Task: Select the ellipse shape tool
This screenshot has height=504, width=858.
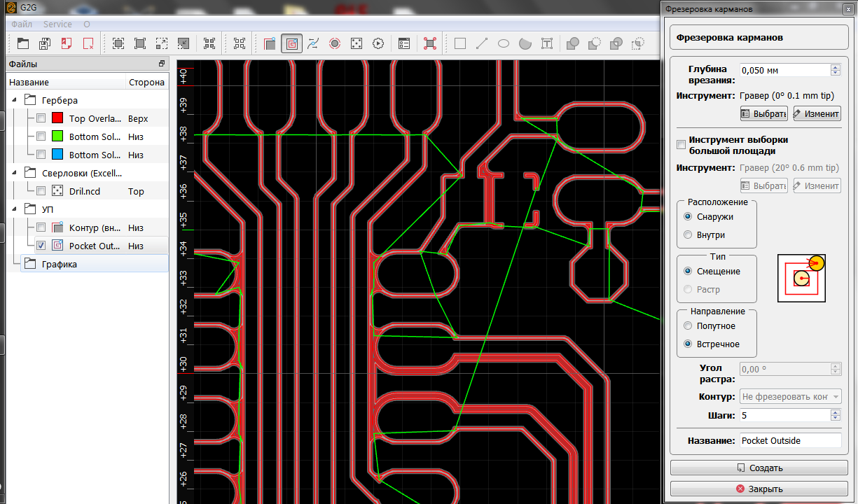Action: click(x=504, y=43)
